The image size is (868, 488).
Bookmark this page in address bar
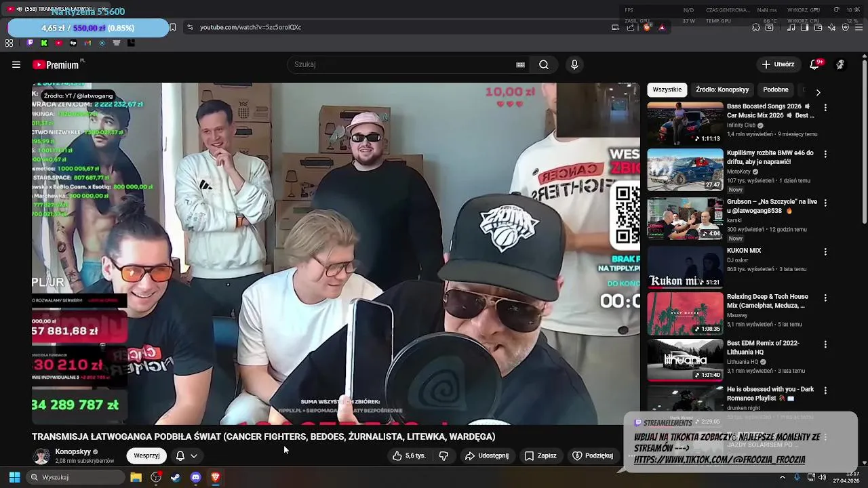tap(172, 27)
